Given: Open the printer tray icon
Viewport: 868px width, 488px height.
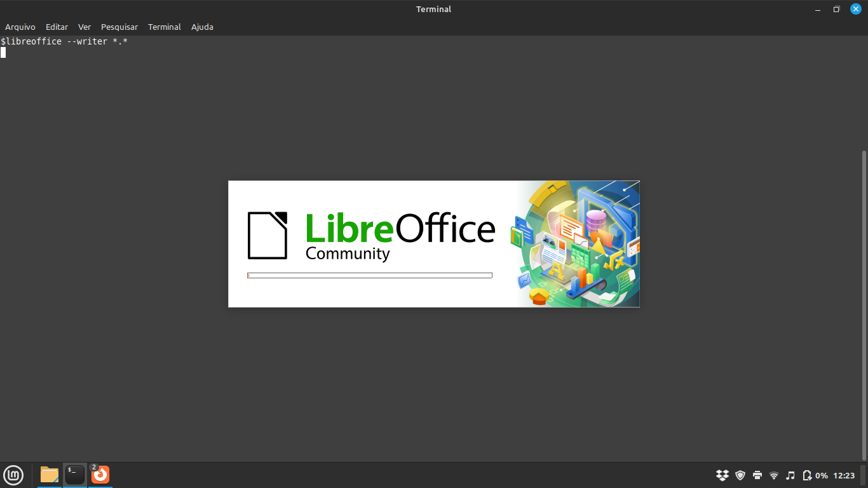Looking at the screenshot, I should click(x=757, y=475).
